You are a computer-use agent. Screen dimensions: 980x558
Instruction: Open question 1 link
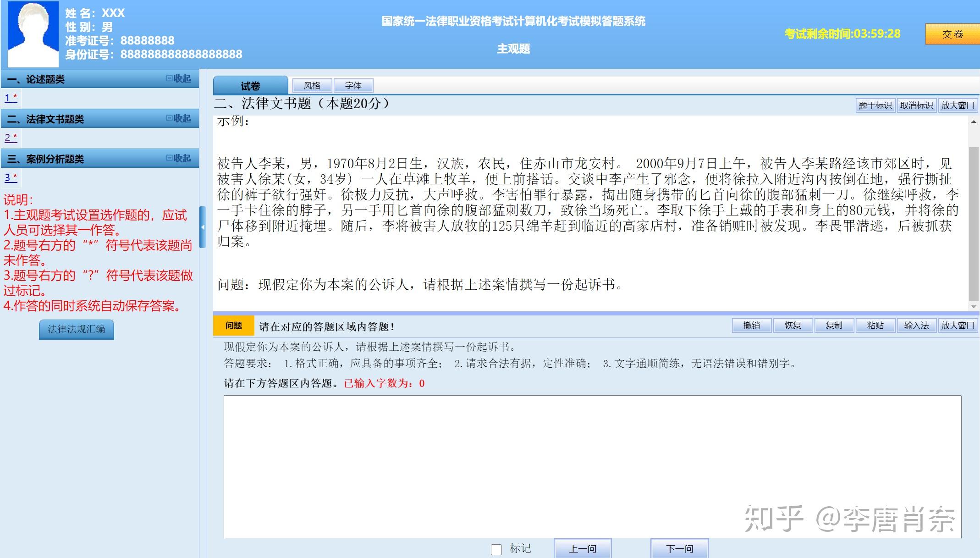click(x=11, y=98)
